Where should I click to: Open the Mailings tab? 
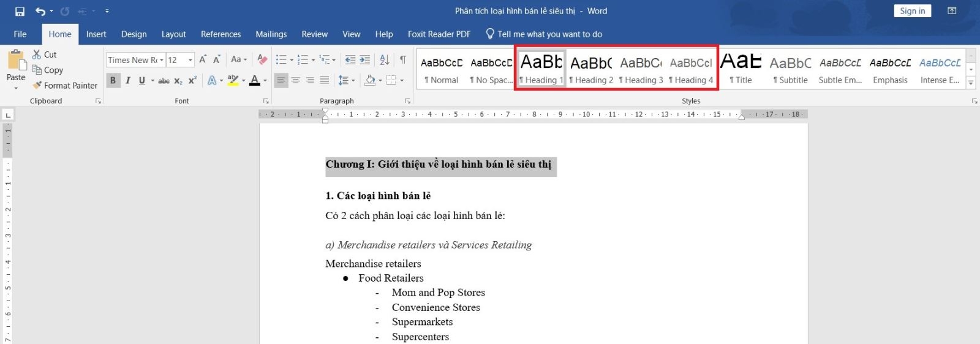(x=271, y=34)
